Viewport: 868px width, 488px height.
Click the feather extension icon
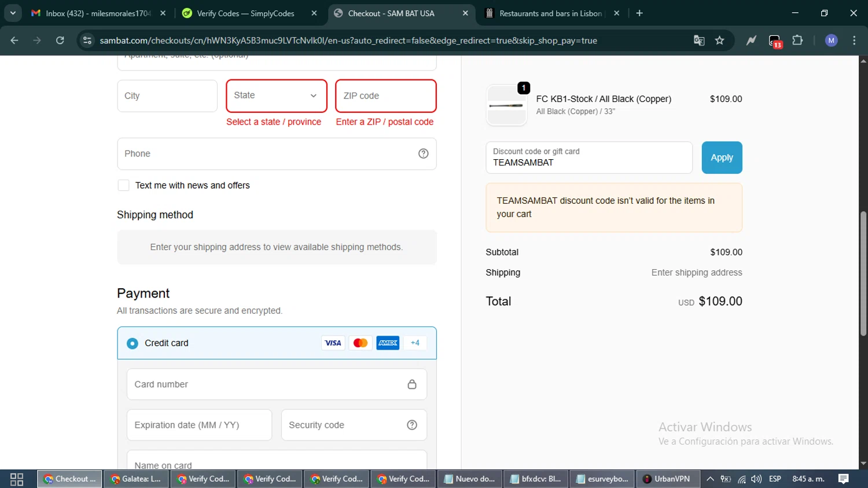tap(751, 41)
